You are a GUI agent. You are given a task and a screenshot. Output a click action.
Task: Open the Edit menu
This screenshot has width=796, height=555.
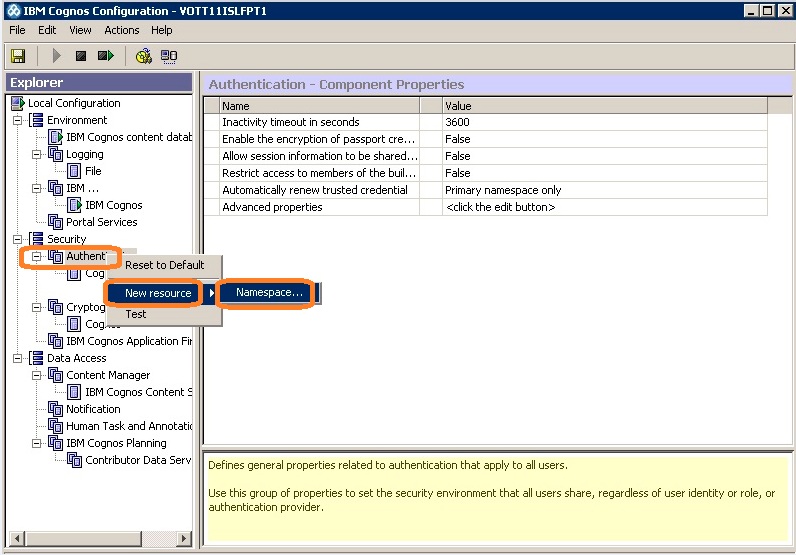click(x=47, y=30)
